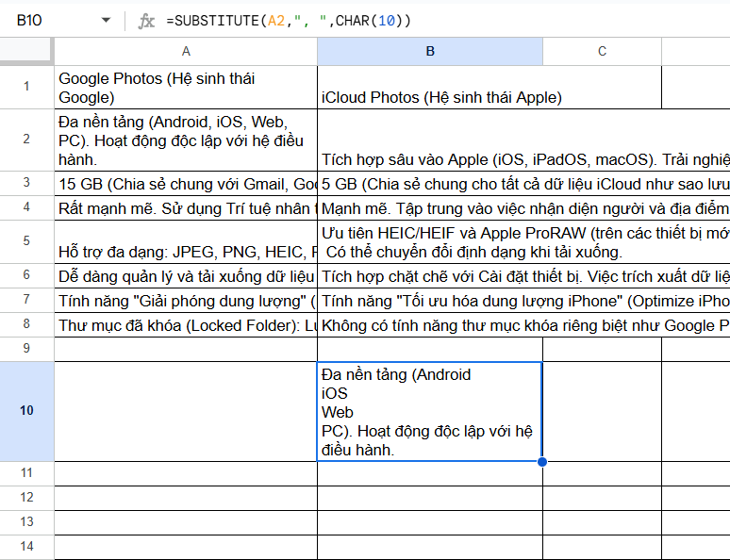The image size is (730, 560).
Task: Select row 5 header
Action: coord(26,241)
